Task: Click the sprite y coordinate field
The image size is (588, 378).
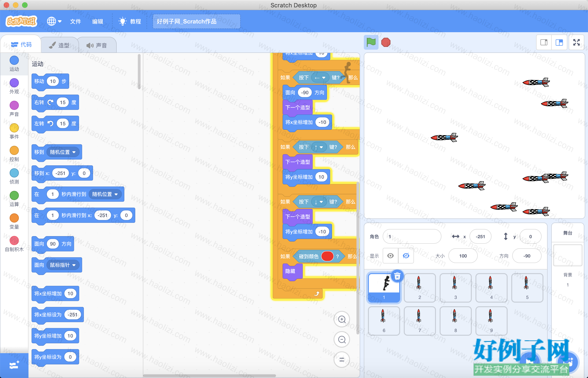Action: point(530,236)
